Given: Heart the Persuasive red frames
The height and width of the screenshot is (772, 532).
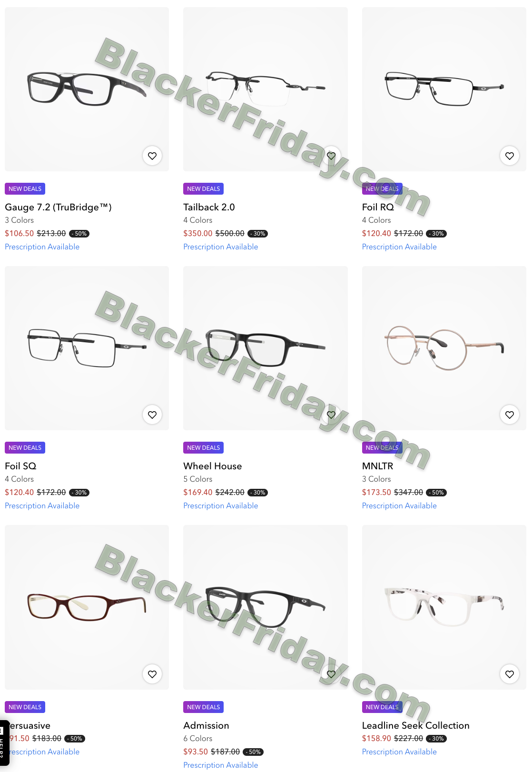Looking at the screenshot, I should [152, 674].
